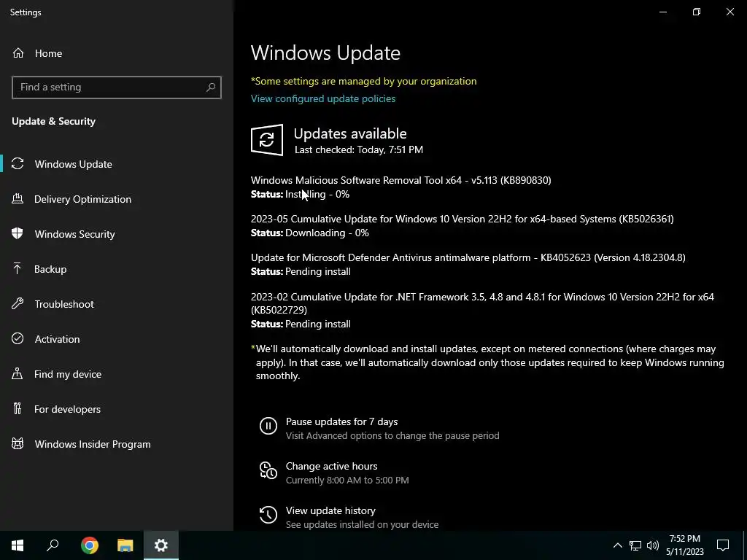Click the update history clock icon
The image size is (747, 560).
pos(268,514)
